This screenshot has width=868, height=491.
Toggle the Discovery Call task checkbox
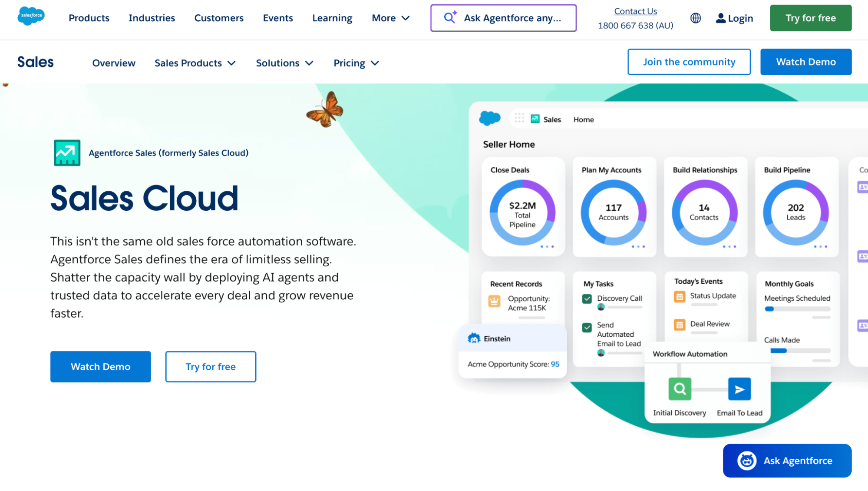pos(587,299)
